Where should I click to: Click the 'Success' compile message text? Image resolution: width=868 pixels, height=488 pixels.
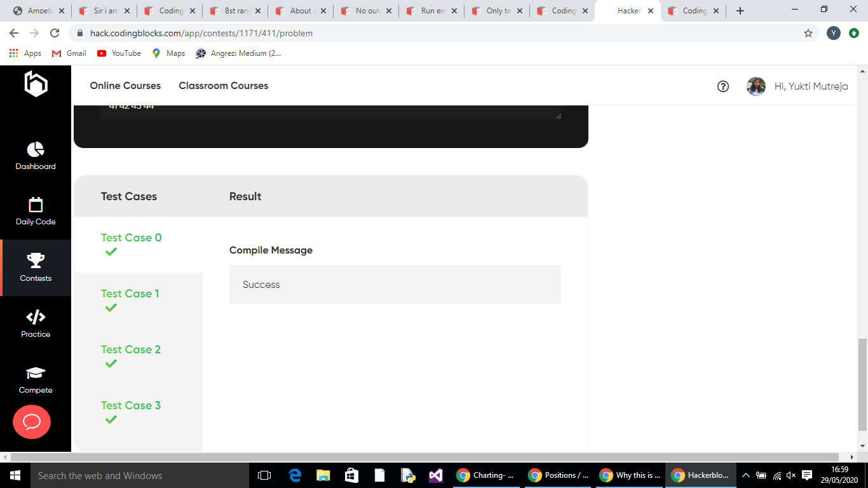pos(261,285)
